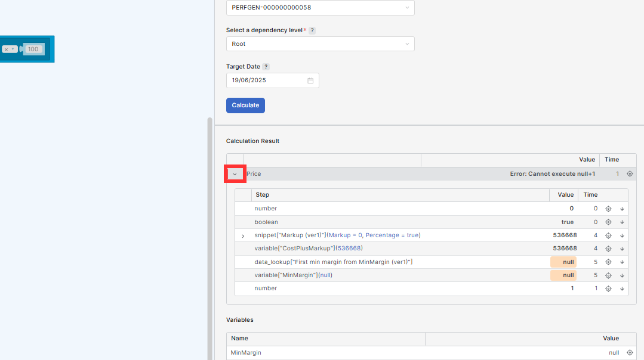Click the 536668 link in CostPlusMarkup step
The width and height of the screenshot is (644, 360).
(349, 249)
